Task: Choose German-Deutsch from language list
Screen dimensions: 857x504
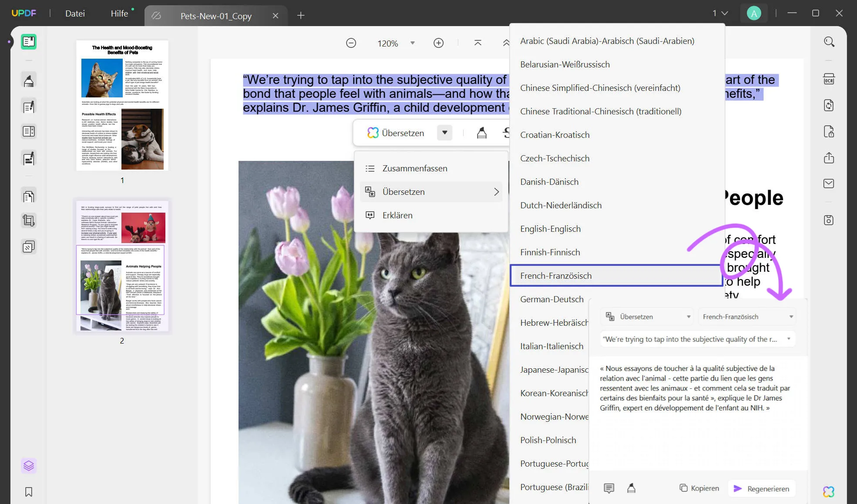Action: point(551,299)
